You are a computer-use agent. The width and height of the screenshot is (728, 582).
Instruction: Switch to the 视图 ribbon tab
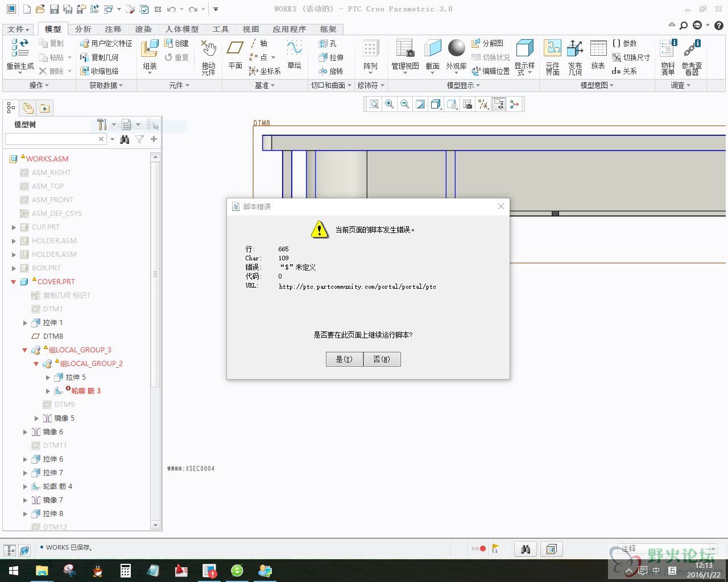coord(250,29)
